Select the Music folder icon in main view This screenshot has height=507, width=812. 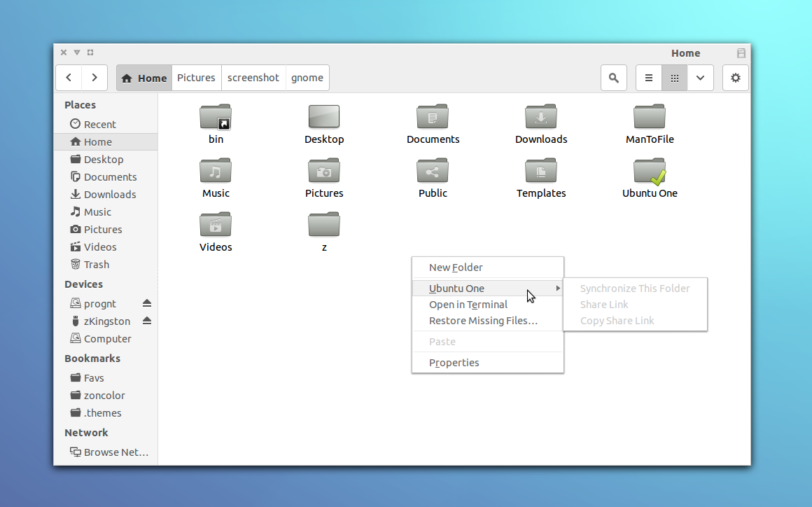pos(216,170)
